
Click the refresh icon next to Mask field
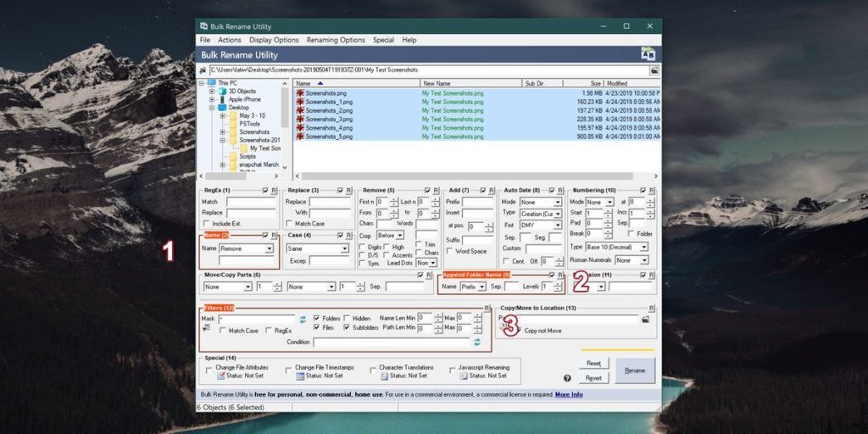pos(303,320)
